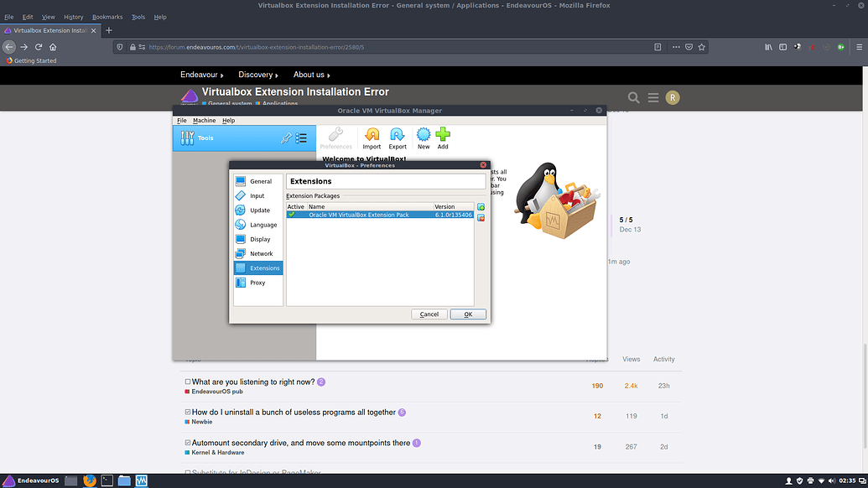
Task: Click the bookmark star icon in address bar
Action: click(x=701, y=47)
